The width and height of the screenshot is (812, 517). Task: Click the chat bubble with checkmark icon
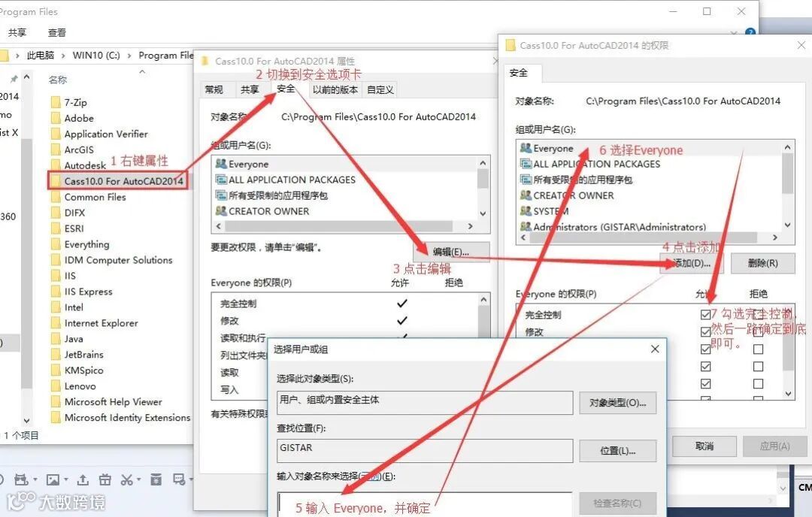(x=179, y=479)
